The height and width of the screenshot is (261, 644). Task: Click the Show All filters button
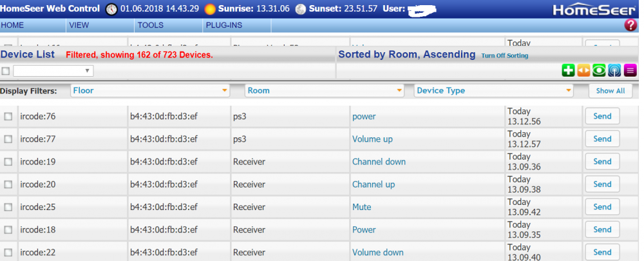click(x=610, y=91)
